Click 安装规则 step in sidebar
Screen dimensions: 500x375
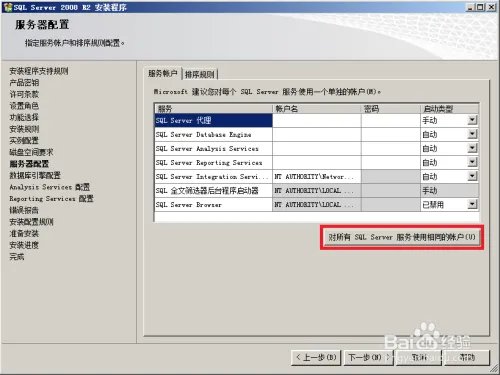pos(24,129)
